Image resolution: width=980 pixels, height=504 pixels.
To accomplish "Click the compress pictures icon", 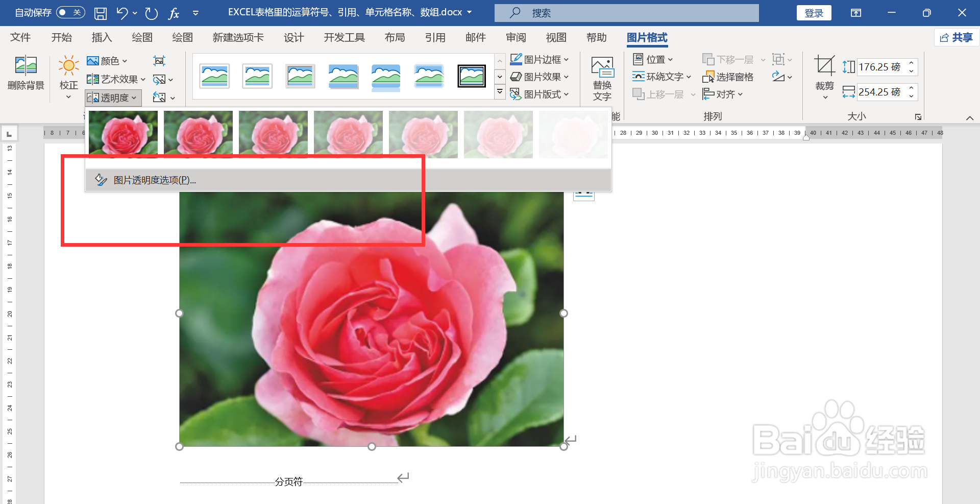I will pos(159,61).
